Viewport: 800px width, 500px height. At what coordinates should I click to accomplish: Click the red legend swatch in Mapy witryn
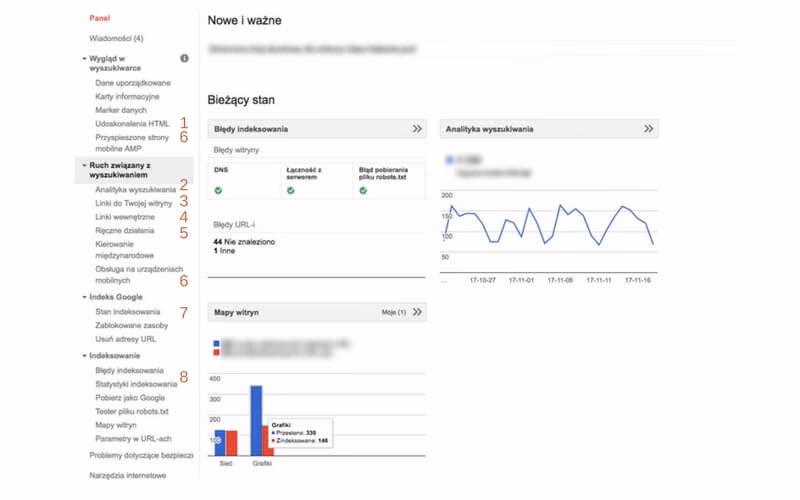point(217,353)
